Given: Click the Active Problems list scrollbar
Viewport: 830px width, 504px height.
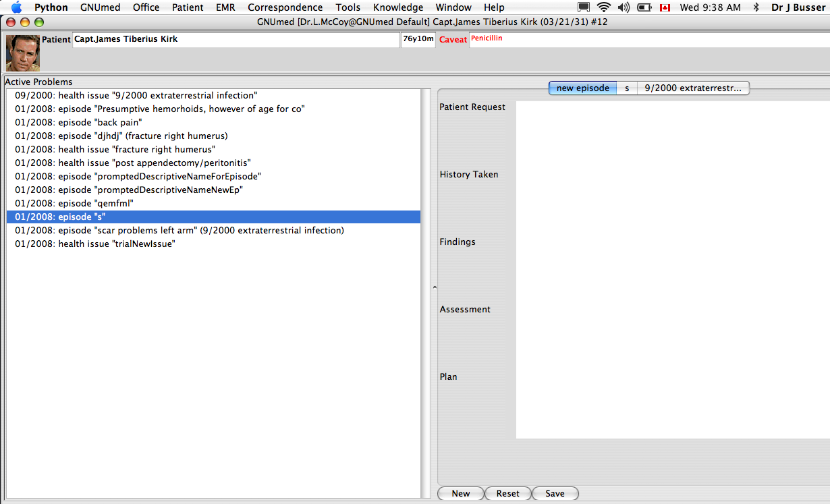Looking at the screenshot, I should click(426, 293).
